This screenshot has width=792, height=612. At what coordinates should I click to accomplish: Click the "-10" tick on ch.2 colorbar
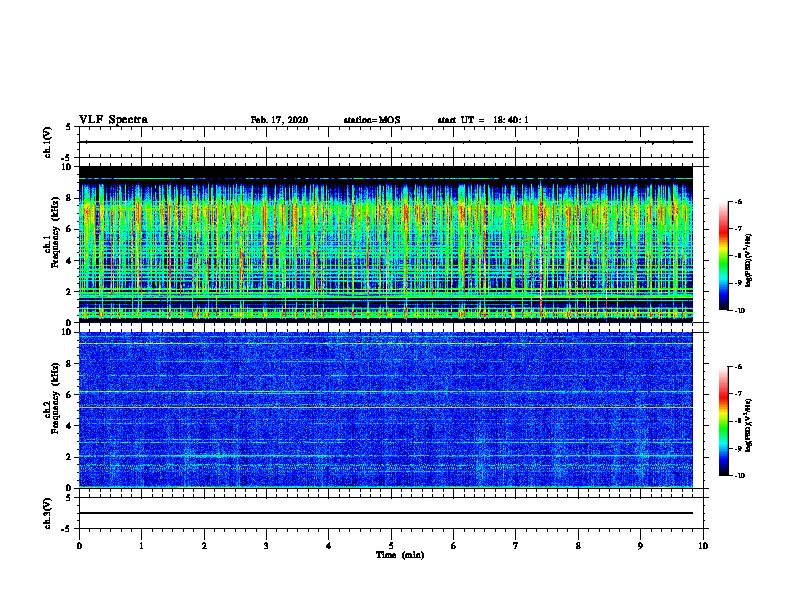click(739, 476)
